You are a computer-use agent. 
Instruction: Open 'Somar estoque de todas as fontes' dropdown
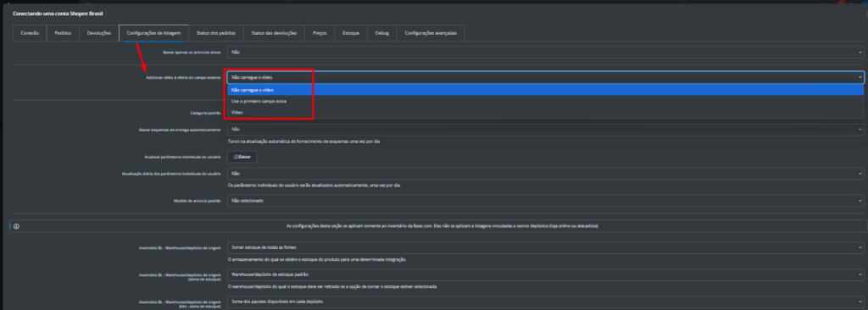point(545,247)
